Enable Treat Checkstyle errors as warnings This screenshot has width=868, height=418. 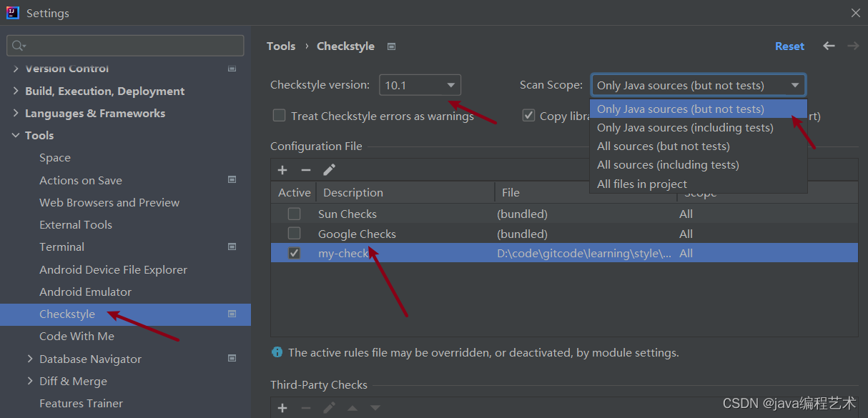pyautogui.click(x=279, y=115)
